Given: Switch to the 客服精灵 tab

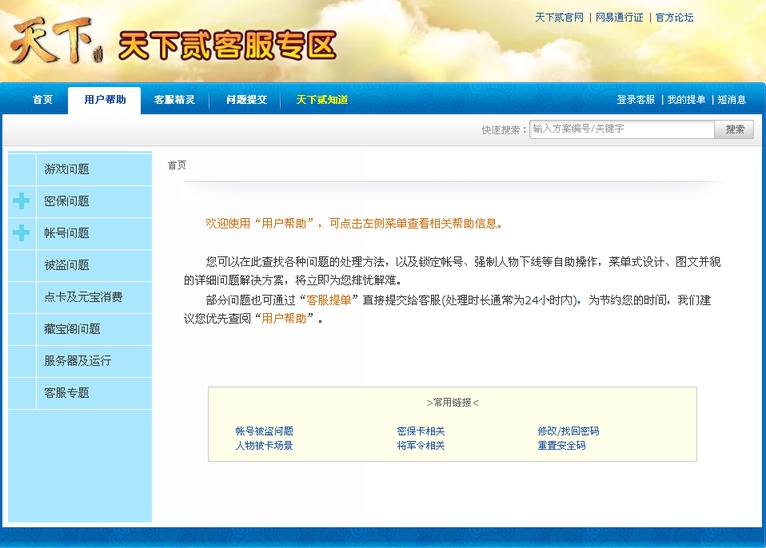Looking at the screenshot, I should (175, 100).
